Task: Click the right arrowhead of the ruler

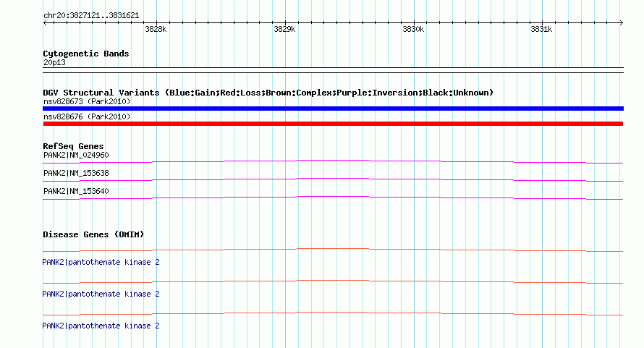Action: coord(622,23)
